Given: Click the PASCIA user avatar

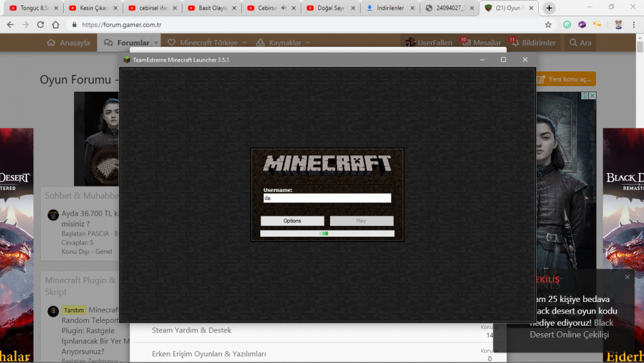Looking at the screenshot, I should 53,214.
